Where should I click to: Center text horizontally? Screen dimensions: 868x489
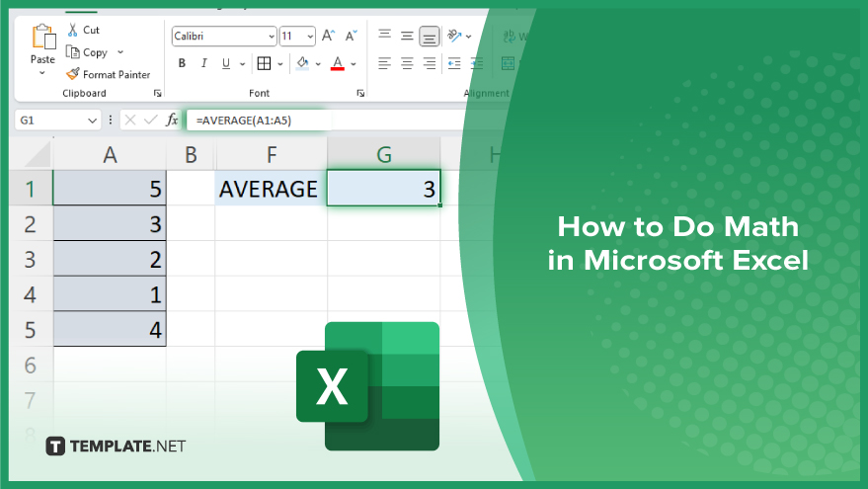[407, 63]
